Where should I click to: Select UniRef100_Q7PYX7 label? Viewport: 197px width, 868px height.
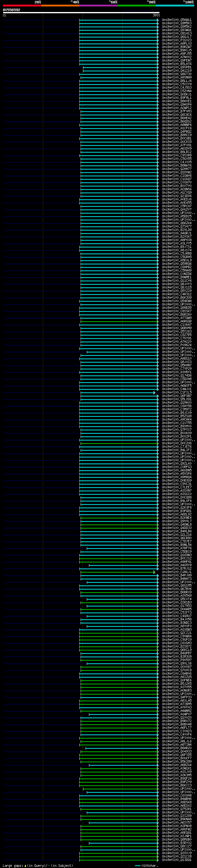pyautogui.click(x=177, y=430)
